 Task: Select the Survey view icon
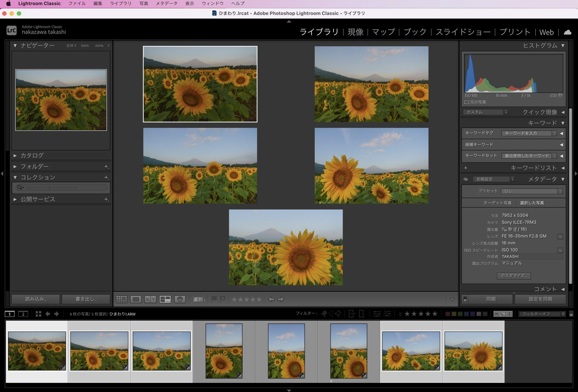pos(165,299)
